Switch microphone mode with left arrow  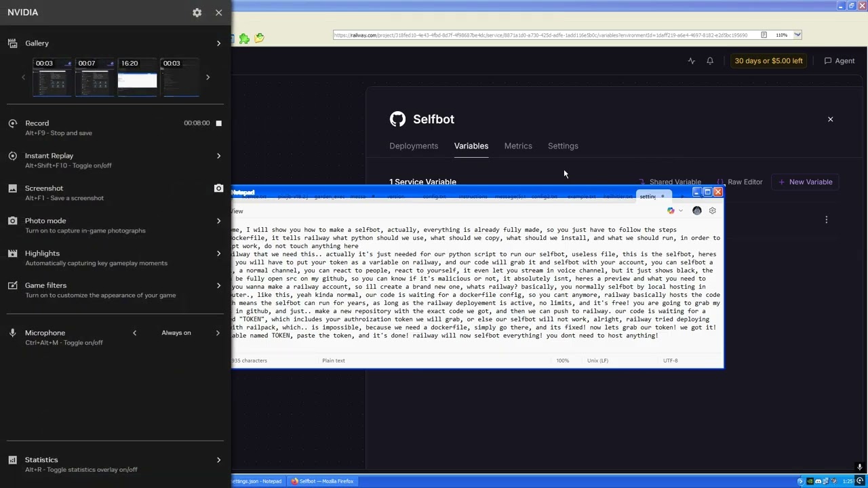coord(134,333)
